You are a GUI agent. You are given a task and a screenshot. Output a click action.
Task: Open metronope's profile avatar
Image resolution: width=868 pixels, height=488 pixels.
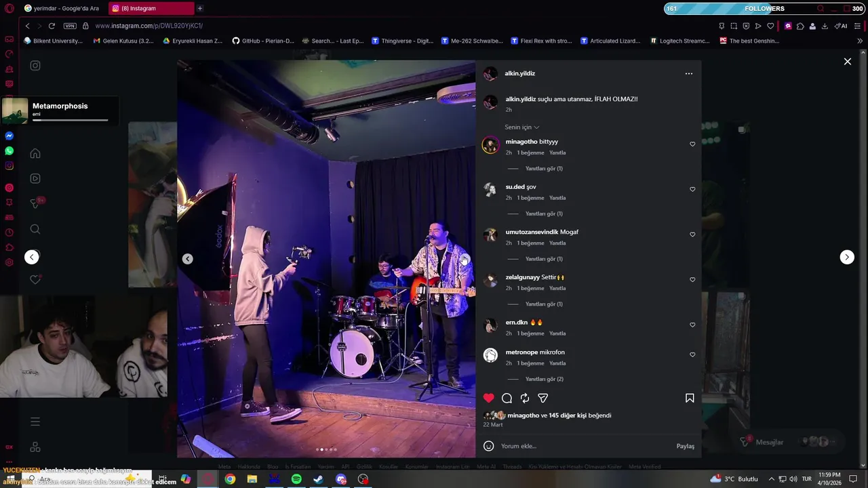point(490,355)
